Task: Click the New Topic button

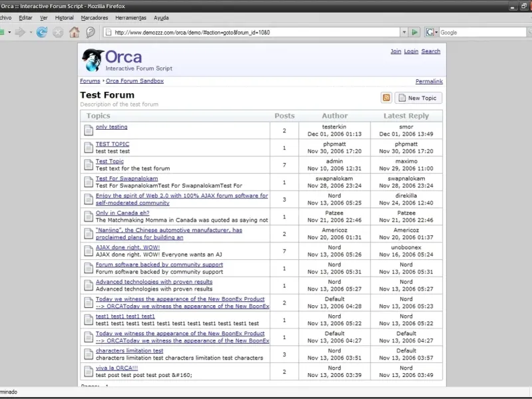Action: (418, 98)
